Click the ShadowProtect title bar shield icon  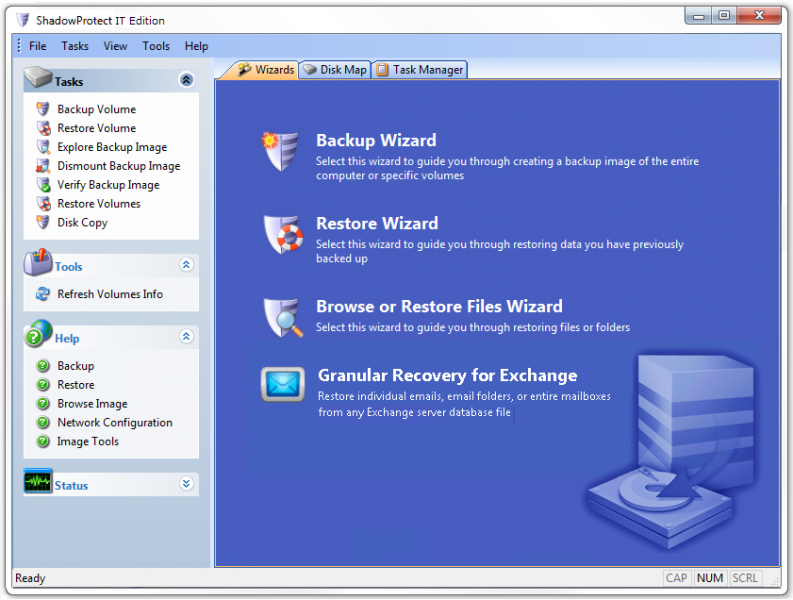coord(23,20)
